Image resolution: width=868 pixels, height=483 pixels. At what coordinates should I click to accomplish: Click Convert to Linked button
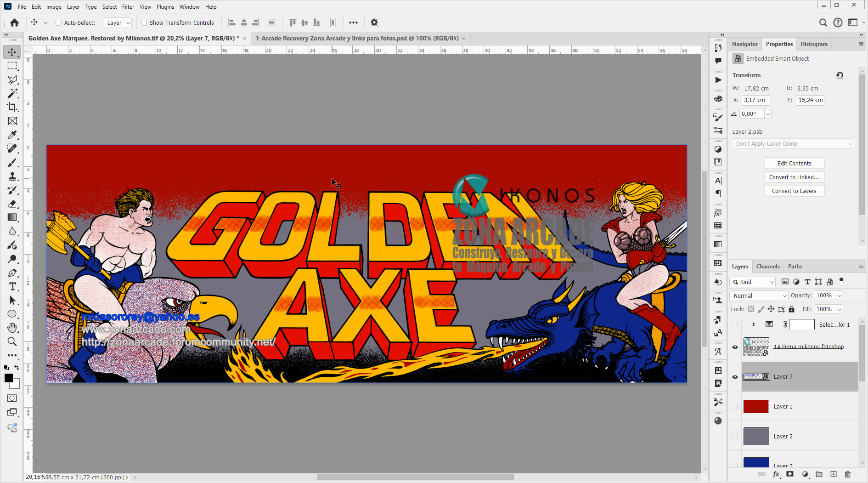coord(794,177)
